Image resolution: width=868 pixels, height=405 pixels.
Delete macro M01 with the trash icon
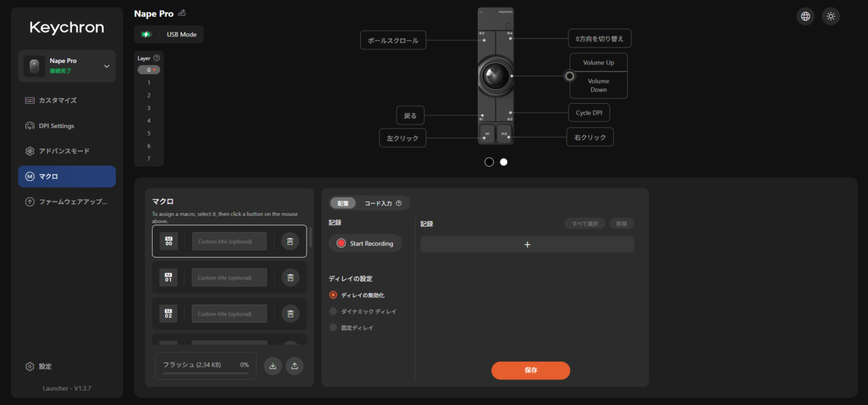(x=290, y=277)
